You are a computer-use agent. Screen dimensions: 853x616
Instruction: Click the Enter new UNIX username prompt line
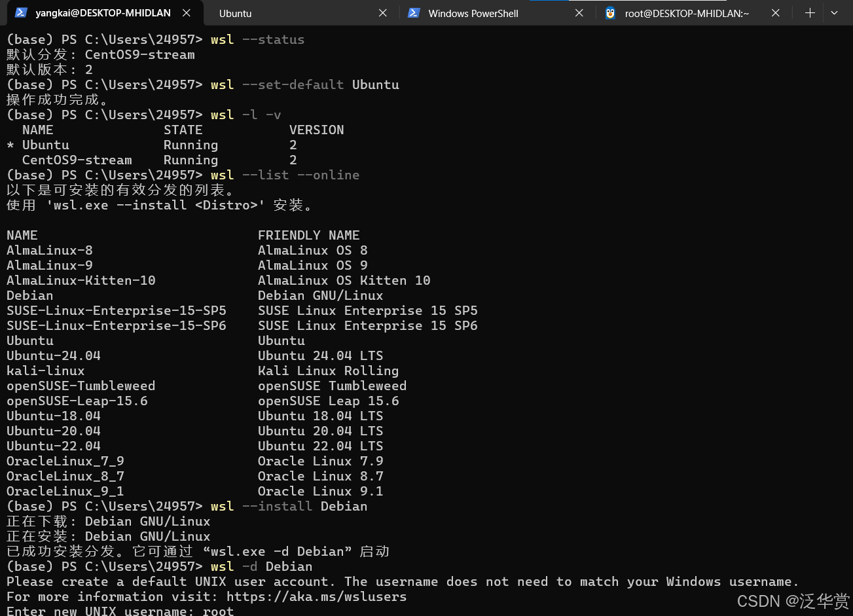[x=117, y=611]
